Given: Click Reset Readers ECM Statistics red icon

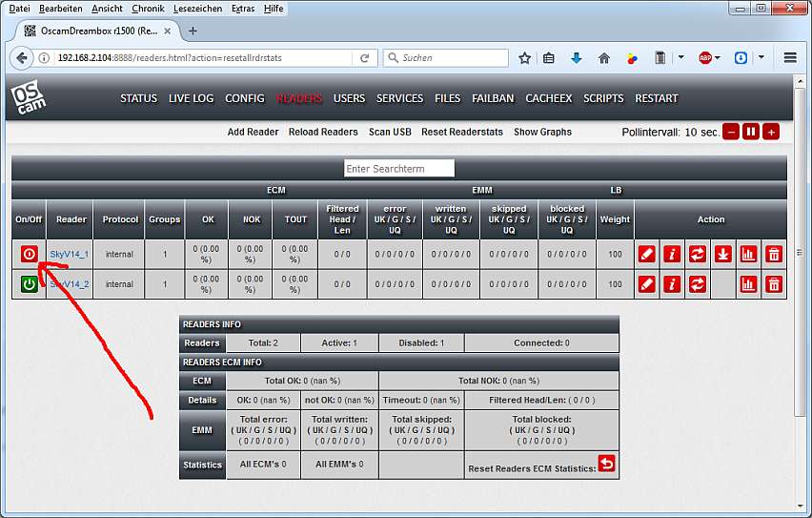Looking at the screenshot, I should point(606,465).
